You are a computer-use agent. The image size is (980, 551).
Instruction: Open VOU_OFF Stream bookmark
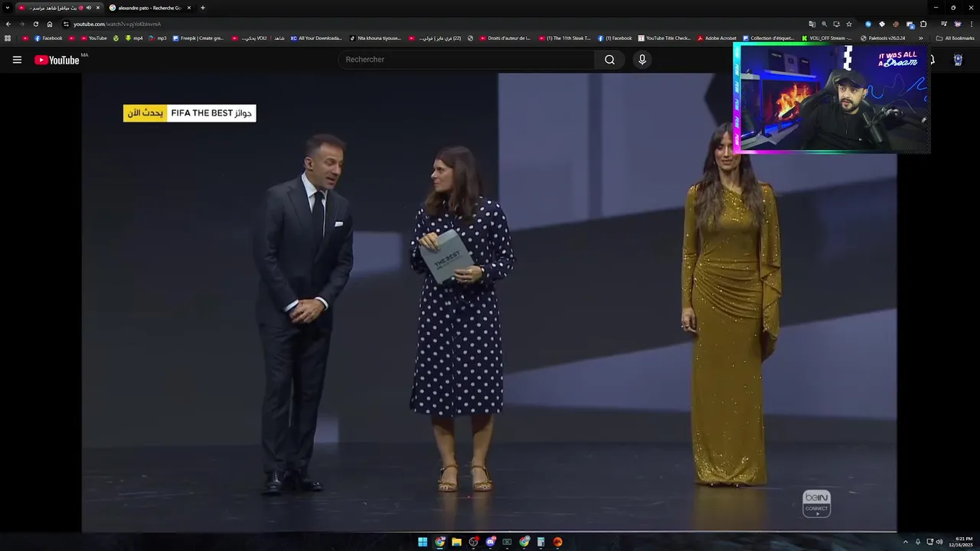click(827, 38)
